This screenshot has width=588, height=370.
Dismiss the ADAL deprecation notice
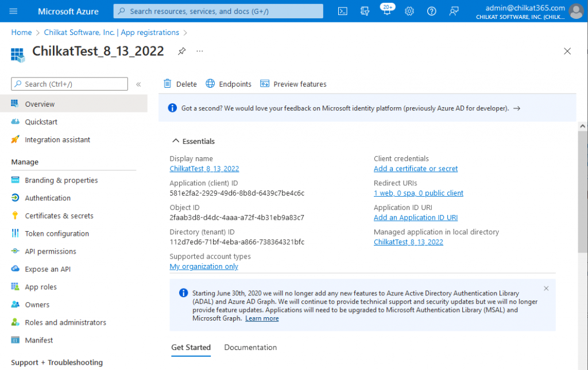click(x=546, y=289)
